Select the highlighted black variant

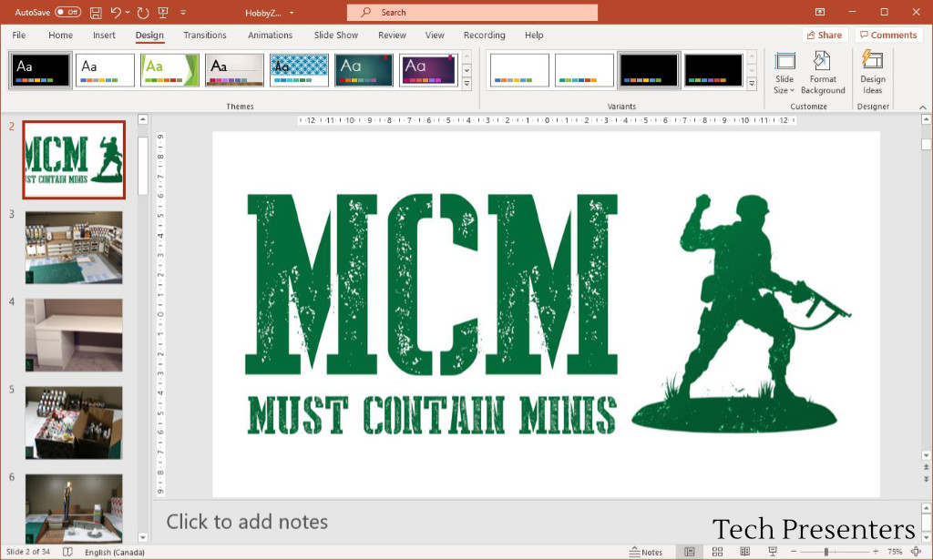click(649, 70)
